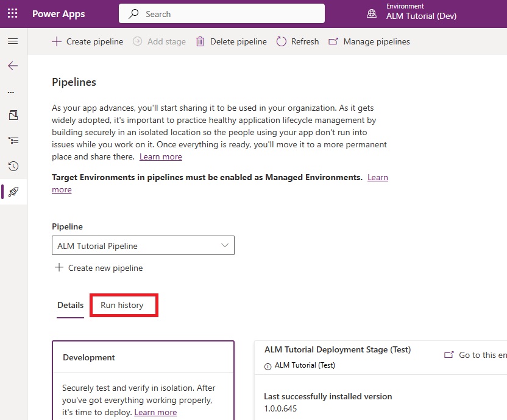Open Manage pipelines in new window
The image size is (507, 420).
(369, 41)
